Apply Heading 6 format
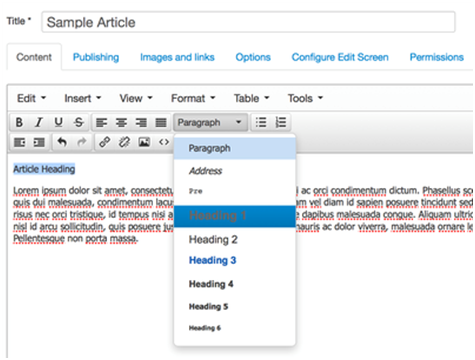Screen dimensions: 475x360 coord(235,328)
